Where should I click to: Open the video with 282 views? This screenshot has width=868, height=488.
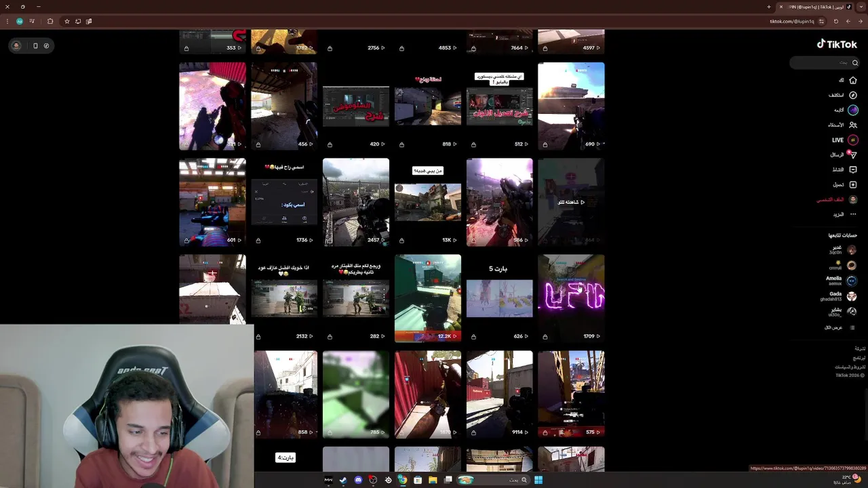356,298
